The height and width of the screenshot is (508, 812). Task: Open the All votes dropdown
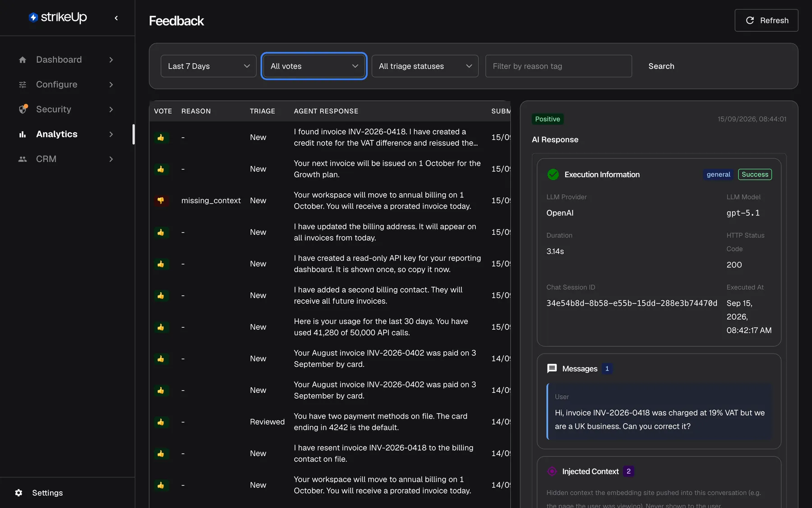[314, 66]
